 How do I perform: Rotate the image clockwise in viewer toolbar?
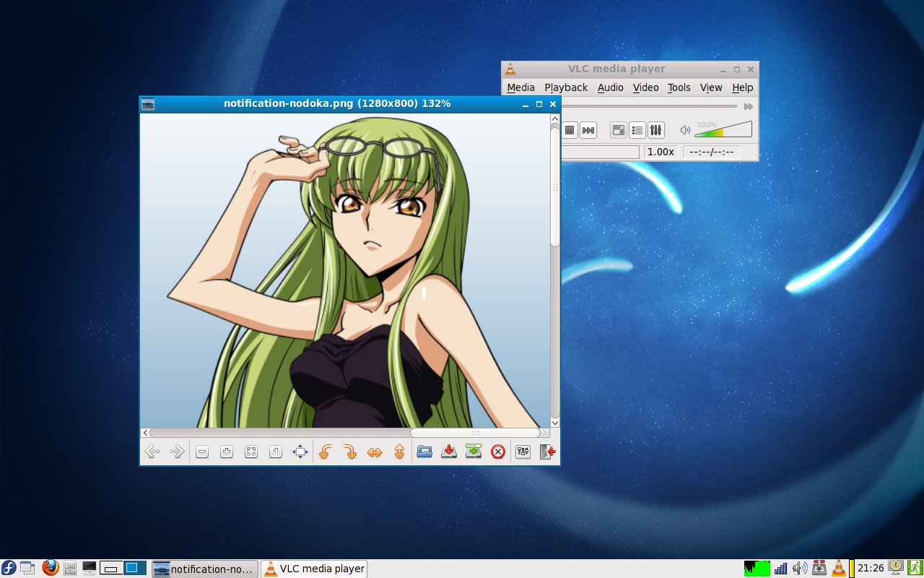[x=349, y=452]
